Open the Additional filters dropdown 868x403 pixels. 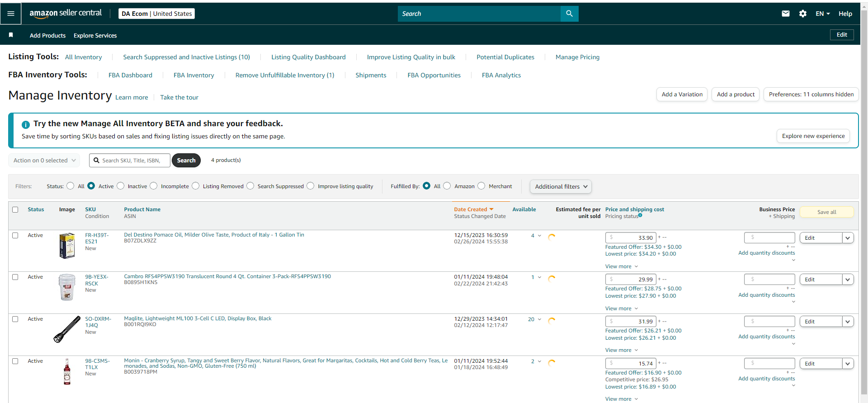561,186
